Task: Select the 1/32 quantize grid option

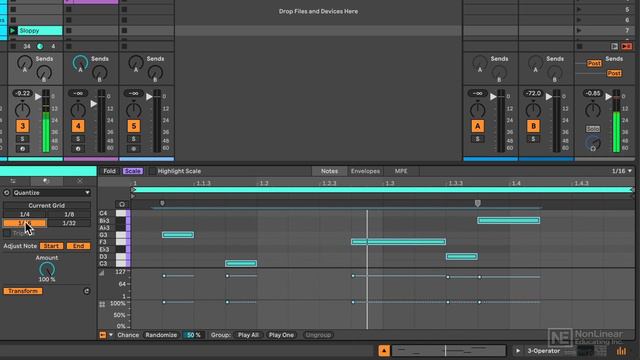Action: pyautogui.click(x=69, y=223)
